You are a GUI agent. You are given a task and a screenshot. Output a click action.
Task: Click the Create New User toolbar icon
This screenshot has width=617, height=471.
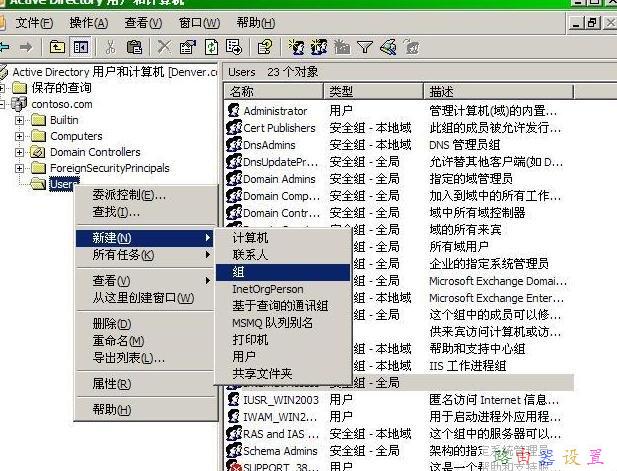pyautogui.click(x=297, y=47)
